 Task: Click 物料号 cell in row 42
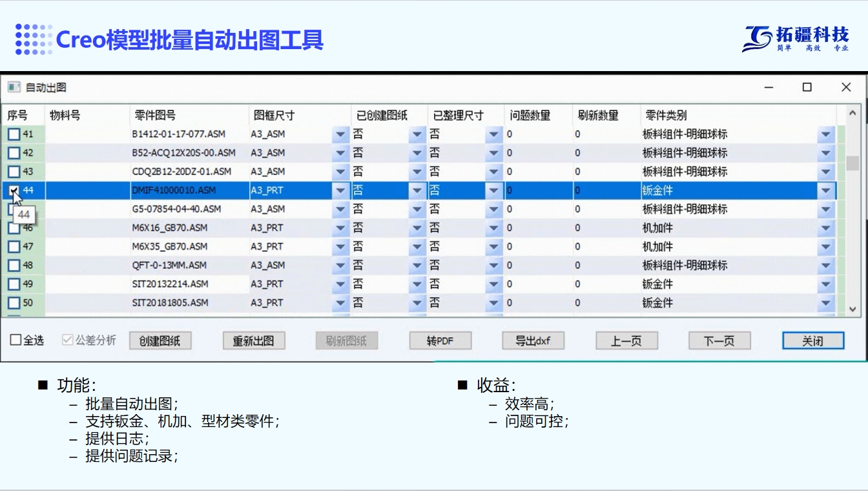pyautogui.click(x=87, y=153)
